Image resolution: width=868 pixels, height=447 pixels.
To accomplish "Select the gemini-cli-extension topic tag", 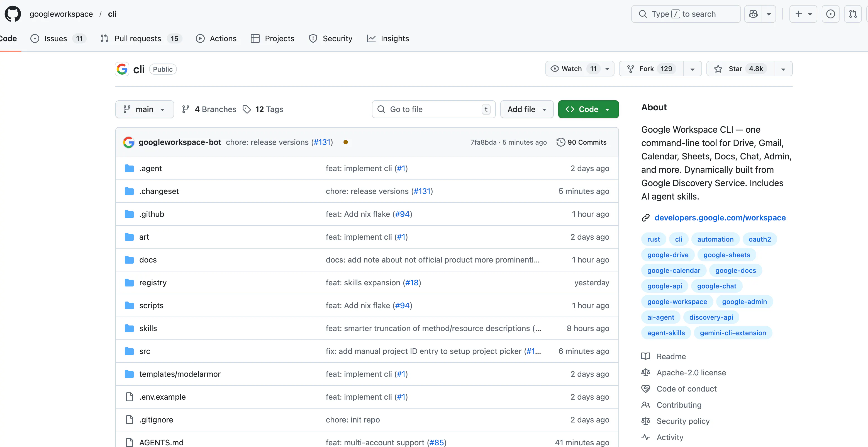I will [x=733, y=333].
